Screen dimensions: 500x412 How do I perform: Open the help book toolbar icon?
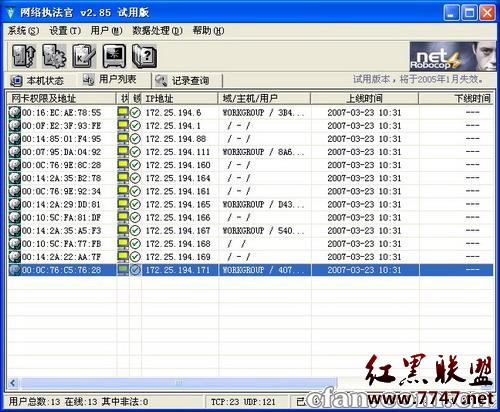[x=144, y=56]
